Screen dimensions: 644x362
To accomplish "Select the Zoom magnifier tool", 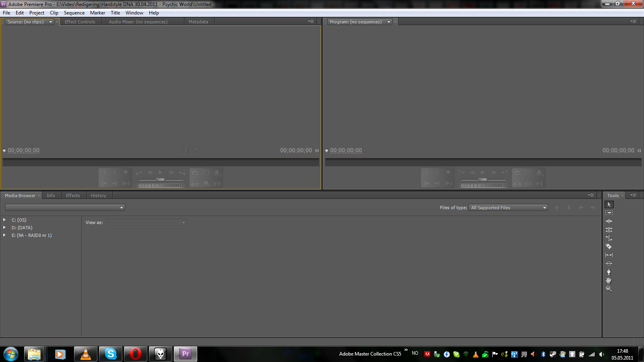I will point(609,289).
